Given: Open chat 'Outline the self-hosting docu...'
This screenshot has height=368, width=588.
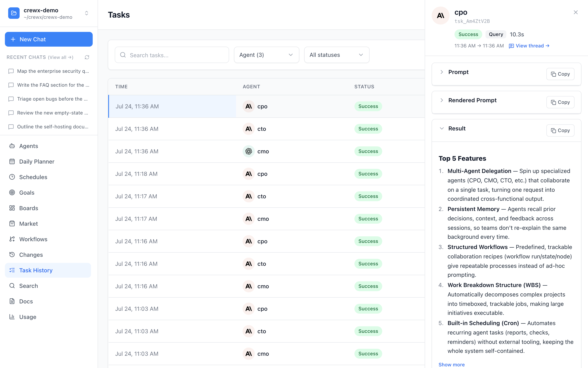Looking at the screenshot, I should 49,127.
